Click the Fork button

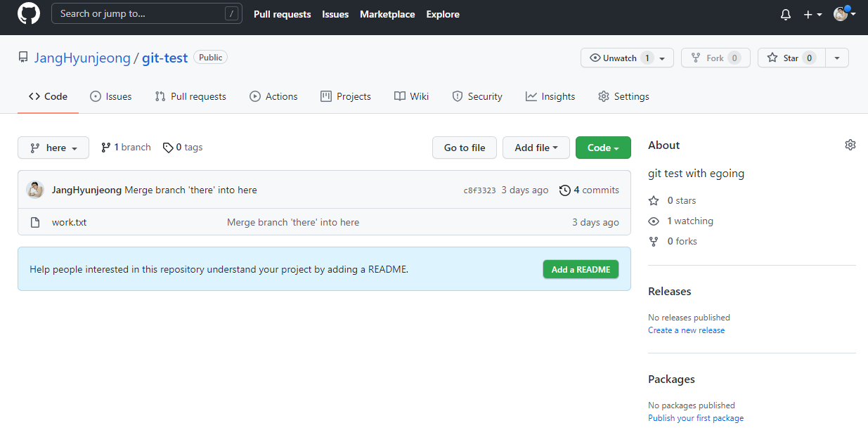pyautogui.click(x=715, y=58)
